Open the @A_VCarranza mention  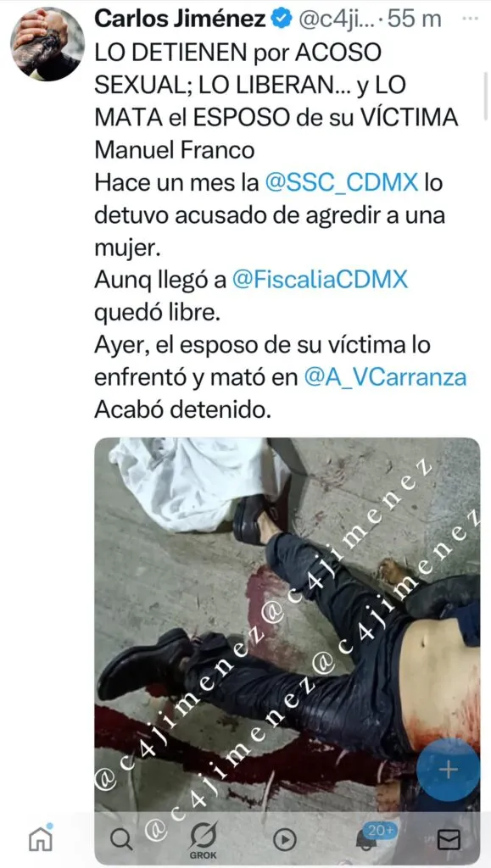(x=385, y=378)
